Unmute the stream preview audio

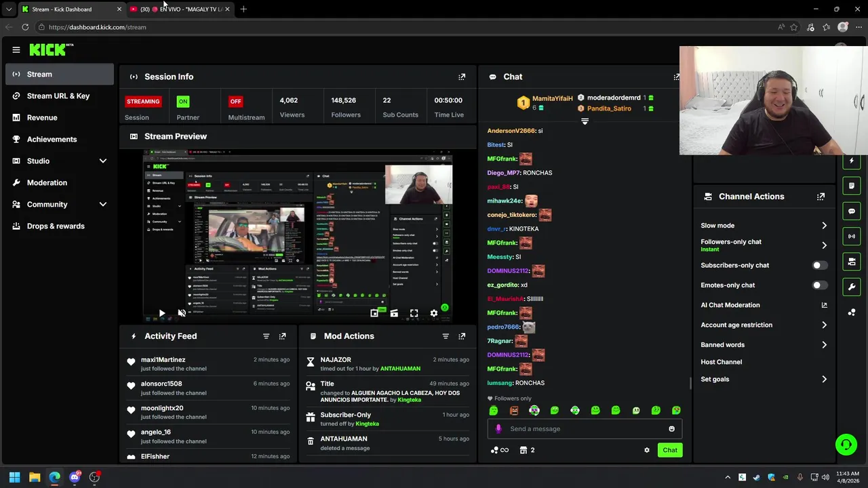tap(182, 313)
